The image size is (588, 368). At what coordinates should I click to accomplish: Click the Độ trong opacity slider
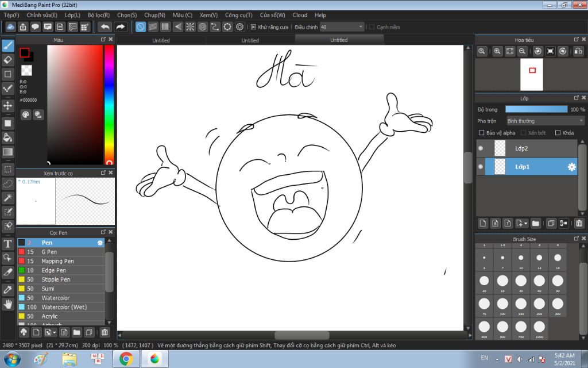(x=536, y=109)
